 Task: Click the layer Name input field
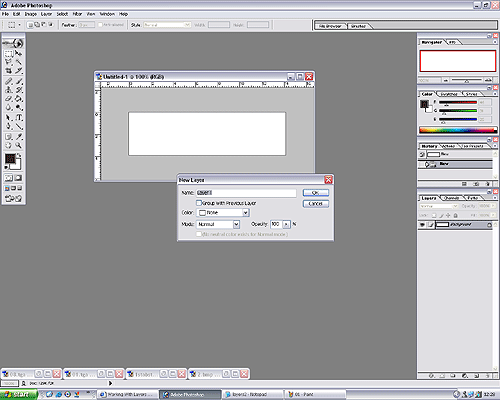tap(246, 193)
